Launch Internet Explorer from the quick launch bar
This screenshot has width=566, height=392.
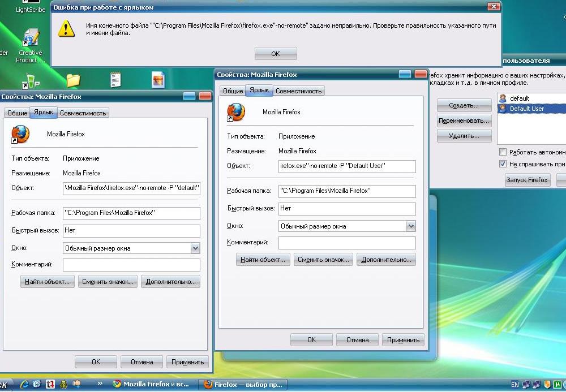pyautogui.click(x=24, y=384)
